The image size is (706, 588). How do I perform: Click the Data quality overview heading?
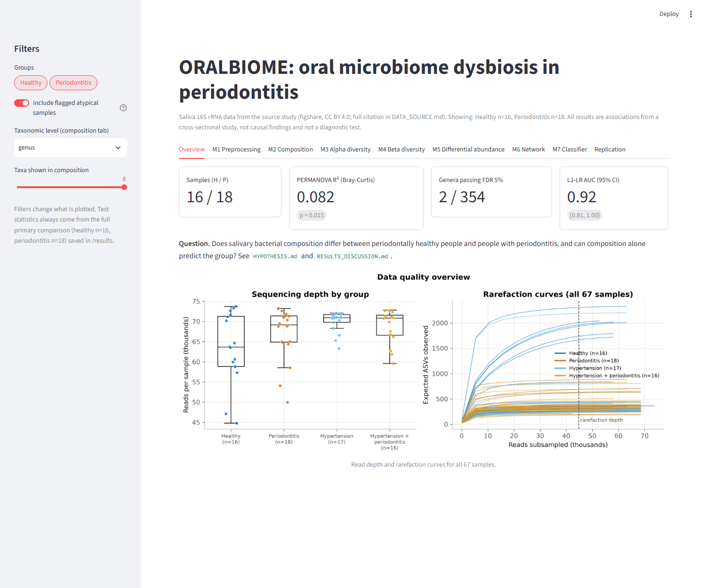[424, 277]
